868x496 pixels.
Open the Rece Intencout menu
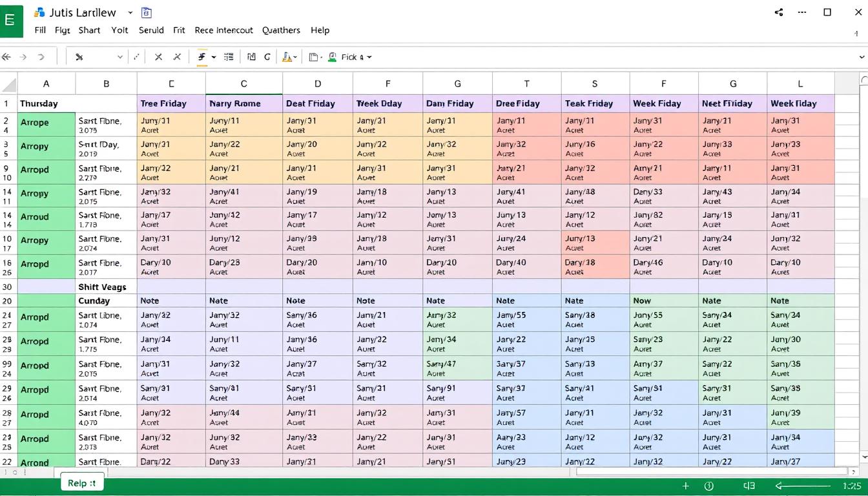point(224,30)
